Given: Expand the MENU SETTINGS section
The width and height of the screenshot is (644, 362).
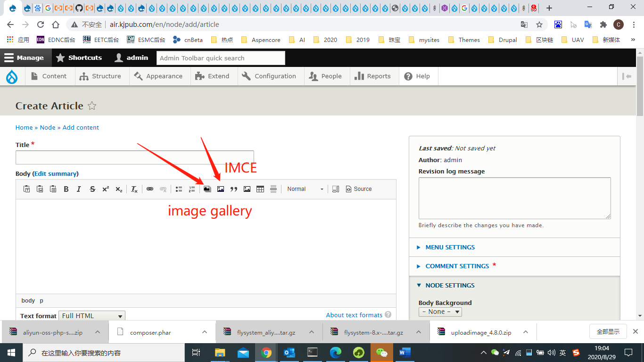Looking at the screenshot, I should point(450,247).
